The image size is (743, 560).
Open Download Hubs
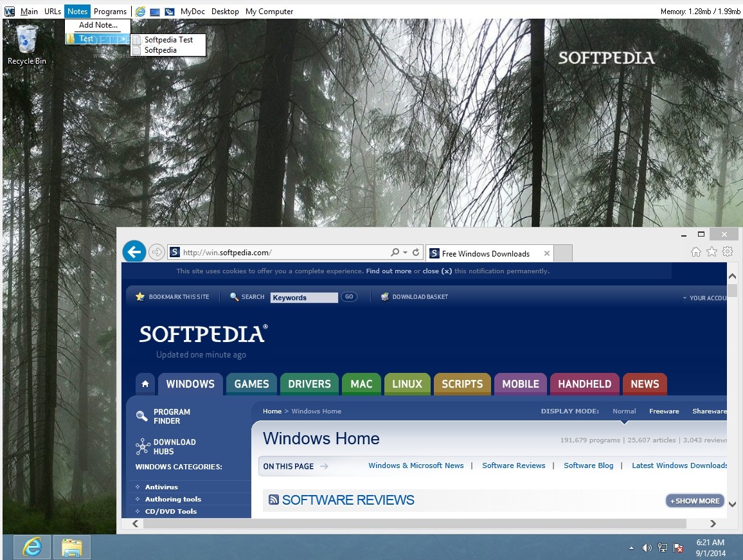(x=166, y=447)
